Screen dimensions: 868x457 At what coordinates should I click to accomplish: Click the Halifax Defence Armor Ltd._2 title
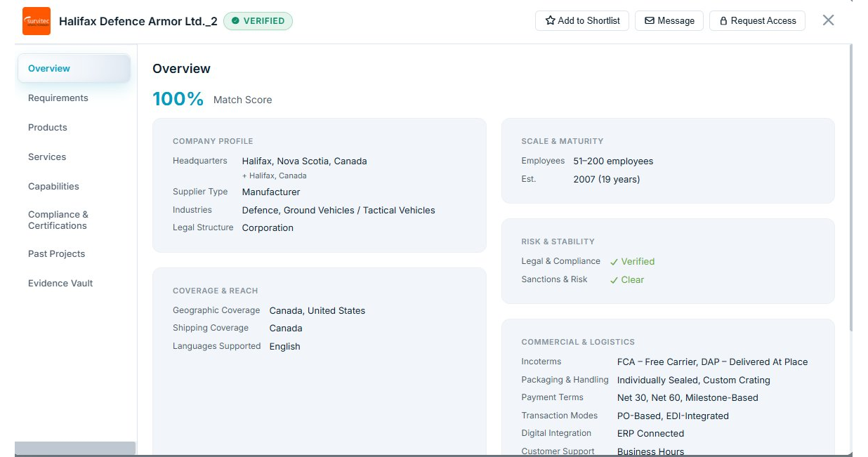coord(138,21)
